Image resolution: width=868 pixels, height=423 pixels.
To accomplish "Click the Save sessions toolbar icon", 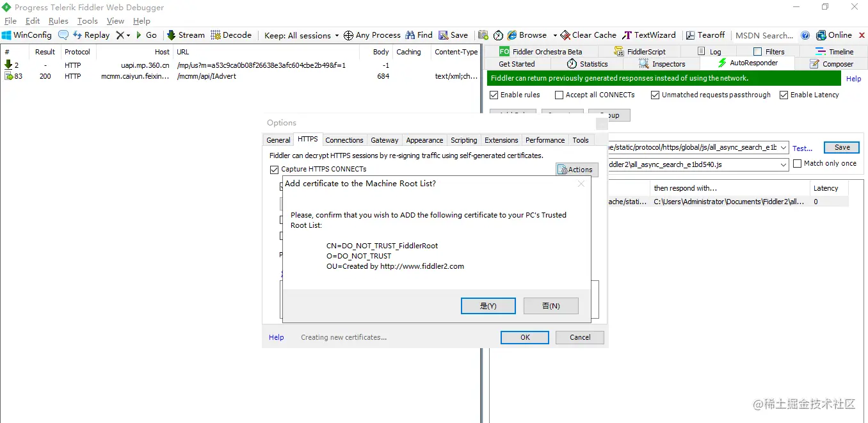I will coord(443,35).
